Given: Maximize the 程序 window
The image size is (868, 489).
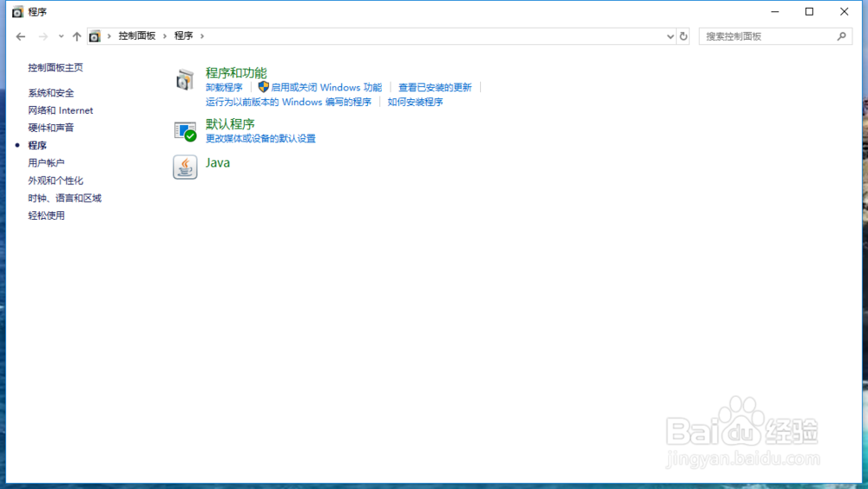Looking at the screenshot, I should 809,11.
